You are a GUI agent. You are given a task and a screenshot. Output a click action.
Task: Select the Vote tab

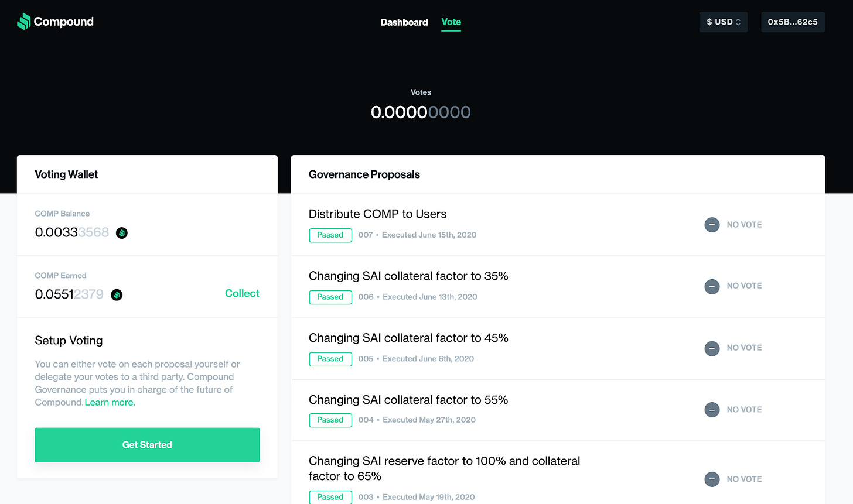(451, 22)
